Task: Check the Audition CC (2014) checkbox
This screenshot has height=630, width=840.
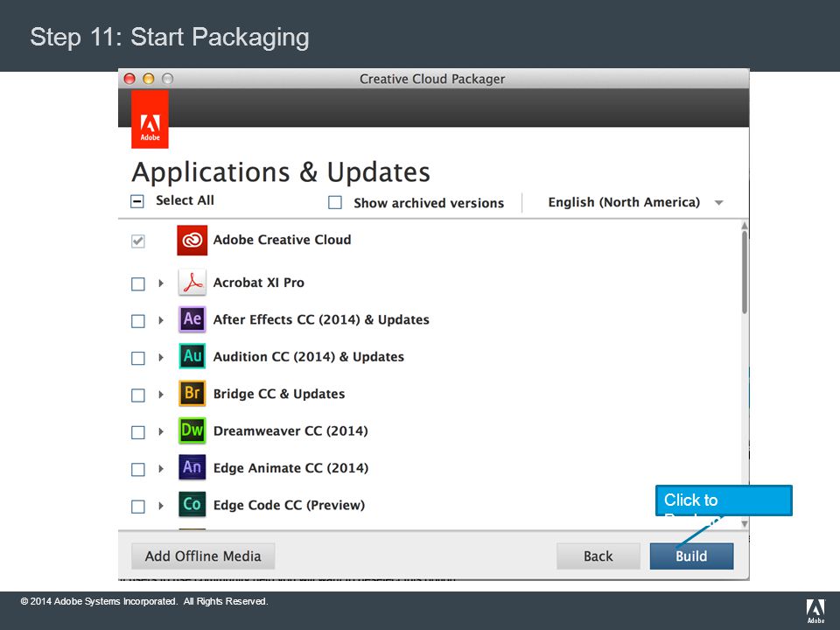Action: pyautogui.click(x=137, y=358)
